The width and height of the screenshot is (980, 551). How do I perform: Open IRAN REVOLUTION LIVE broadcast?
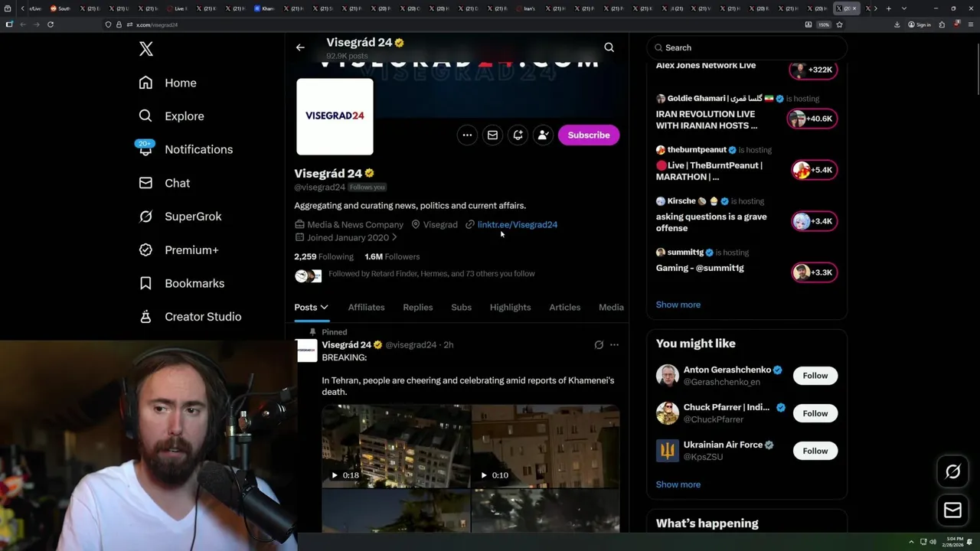[x=707, y=119]
